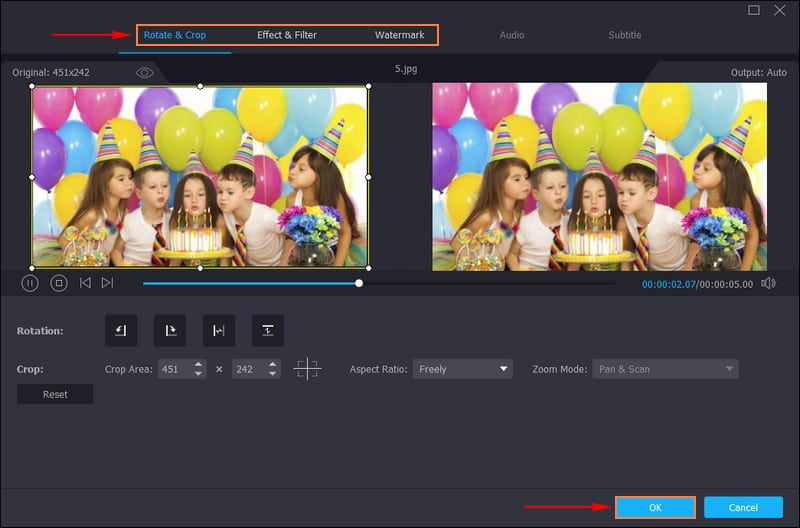Click the playback progress slider handle
Image resolution: width=800 pixels, height=528 pixels.
pyautogui.click(x=359, y=283)
